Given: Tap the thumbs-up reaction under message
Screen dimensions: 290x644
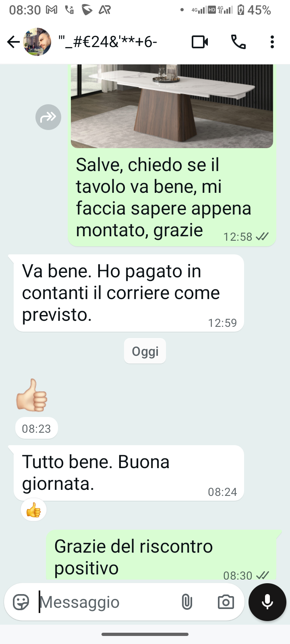Looking at the screenshot, I should pyautogui.click(x=33, y=510).
